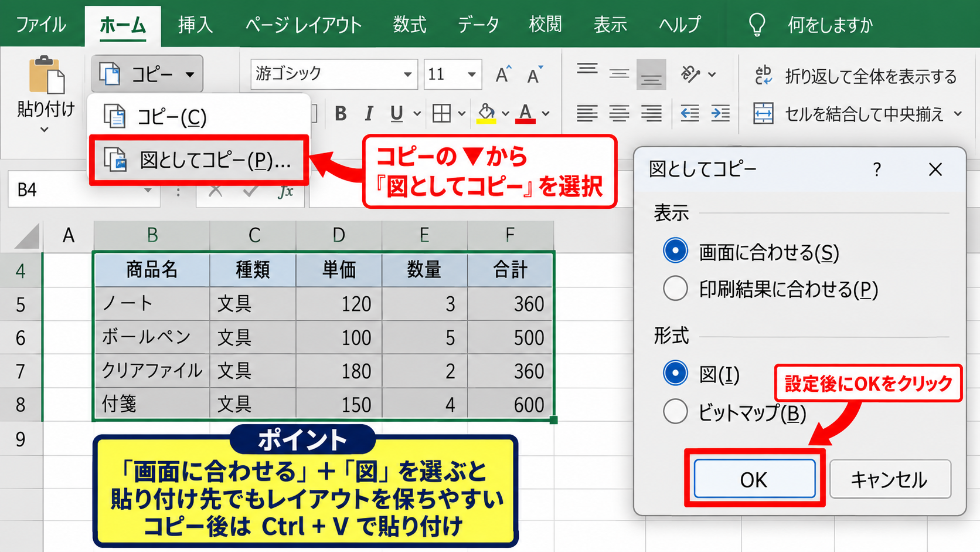Toggle Italic formatting
The width and height of the screenshot is (980, 552).
(x=369, y=113)
